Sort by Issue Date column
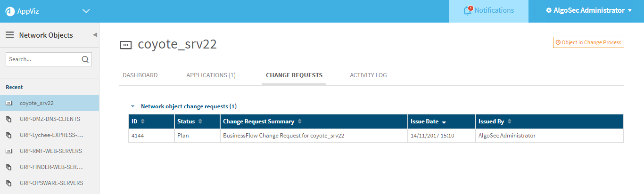Screen dimensions: 644x194 pos(444,122)
